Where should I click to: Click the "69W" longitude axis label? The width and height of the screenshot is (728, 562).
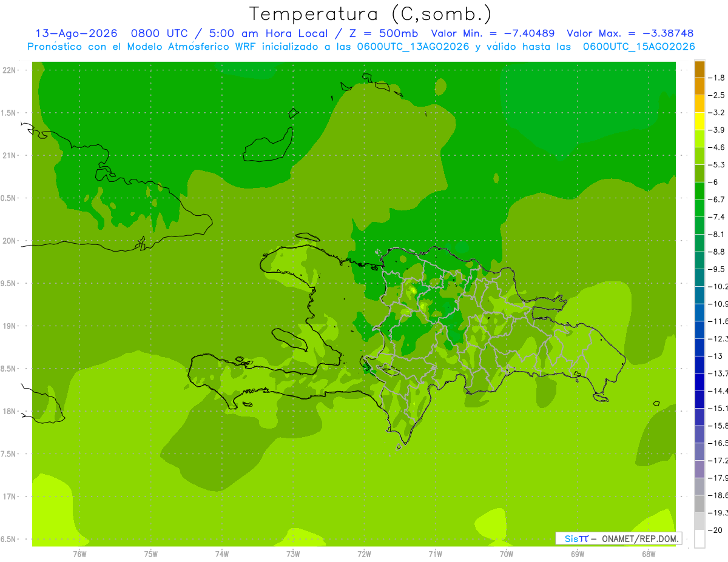pos(577,554)
